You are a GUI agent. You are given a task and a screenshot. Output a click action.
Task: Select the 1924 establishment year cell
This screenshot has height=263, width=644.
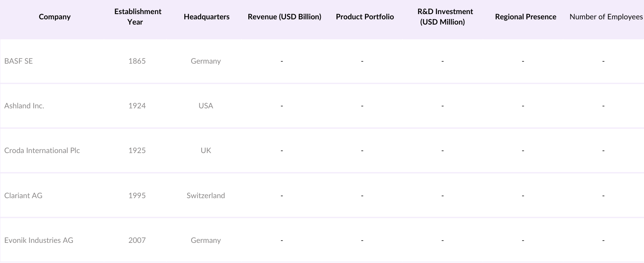point(137,106)
